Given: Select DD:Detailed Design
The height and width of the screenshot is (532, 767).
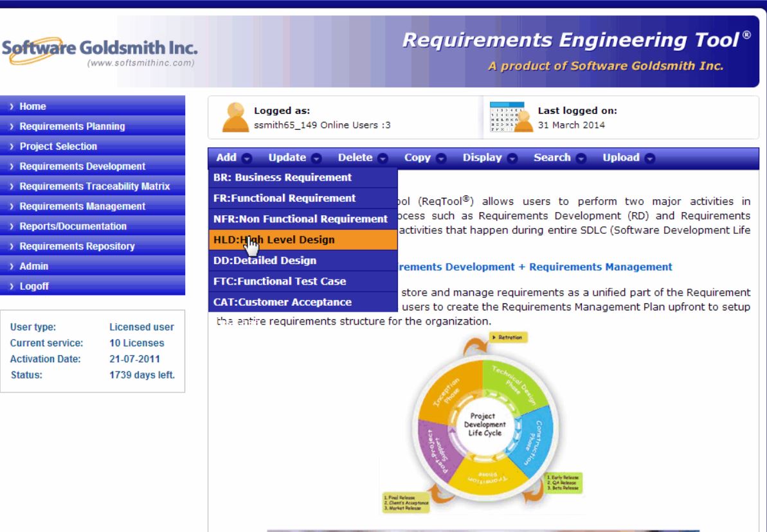Looking at the screenshot, I should coord(303,261).
